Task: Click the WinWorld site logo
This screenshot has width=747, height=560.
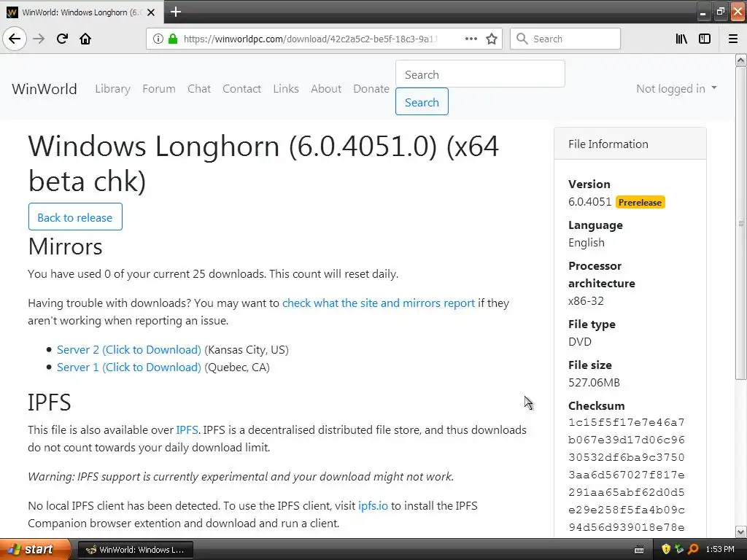Action: coord(44,89)
